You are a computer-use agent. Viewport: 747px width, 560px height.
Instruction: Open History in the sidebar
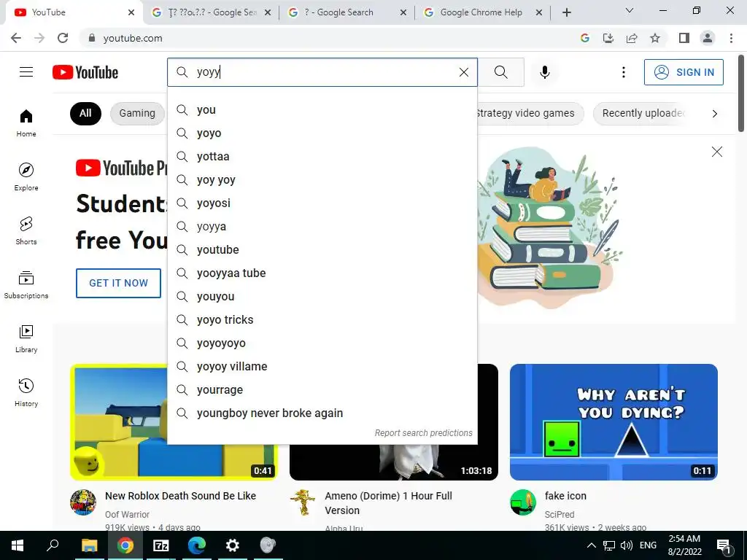(26, 392)
